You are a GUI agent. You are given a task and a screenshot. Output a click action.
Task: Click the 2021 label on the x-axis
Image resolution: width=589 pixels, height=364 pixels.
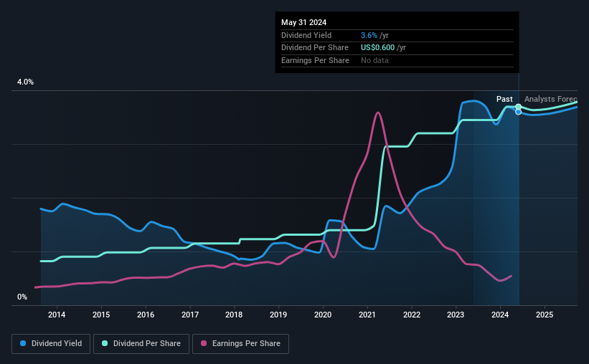pyautogui.click(x=367, y=315)
